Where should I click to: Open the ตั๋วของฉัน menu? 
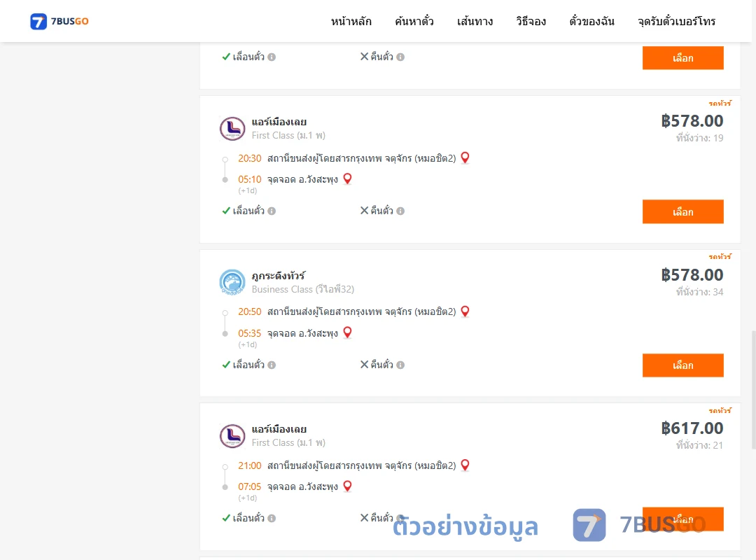click(591, 21)
